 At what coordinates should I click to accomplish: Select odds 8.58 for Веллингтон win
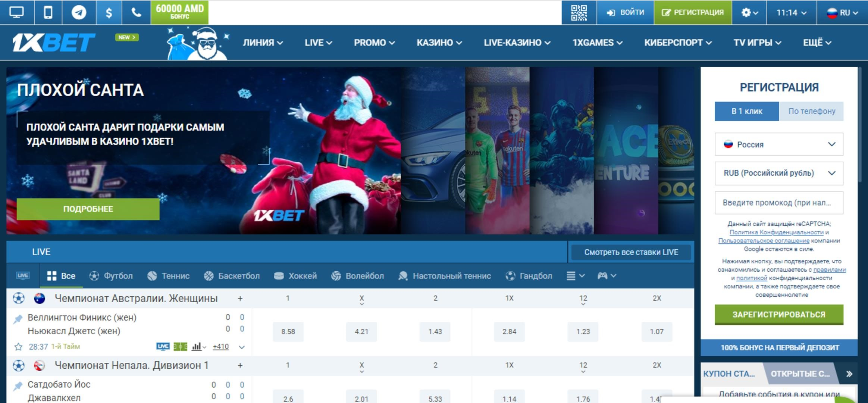pyautogui.click(x=288, y=331)
